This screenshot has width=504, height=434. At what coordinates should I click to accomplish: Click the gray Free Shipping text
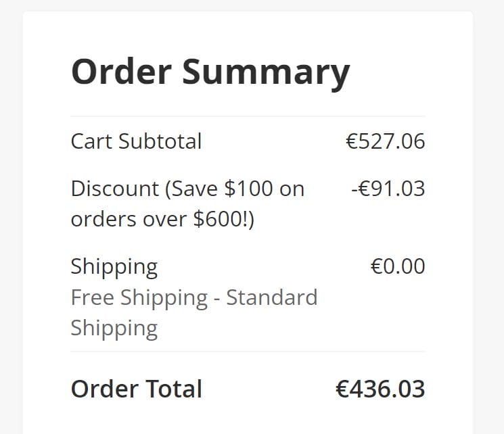(x=139, y=297)
